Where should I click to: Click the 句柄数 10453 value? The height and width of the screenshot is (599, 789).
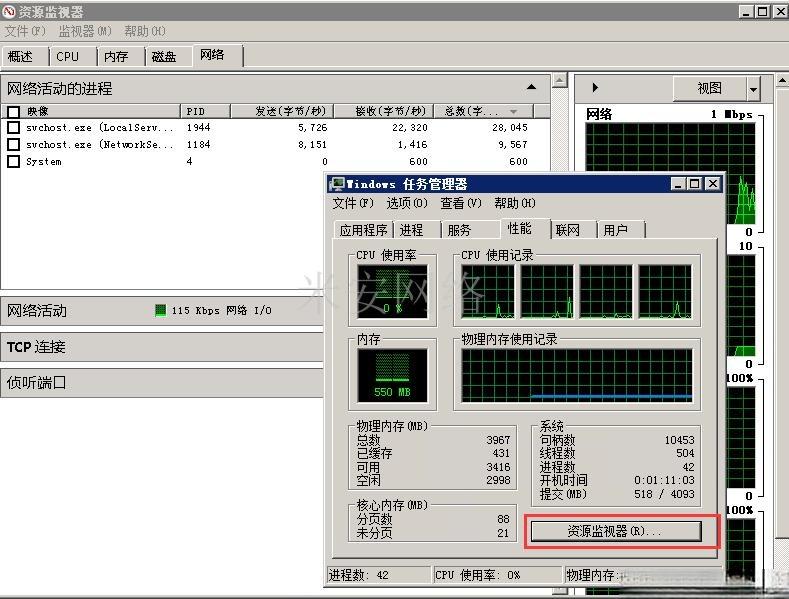click(679, 440)
